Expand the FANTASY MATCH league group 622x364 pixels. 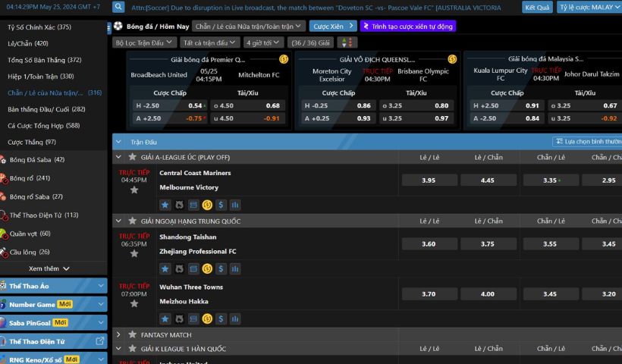(x=118, y=334)
